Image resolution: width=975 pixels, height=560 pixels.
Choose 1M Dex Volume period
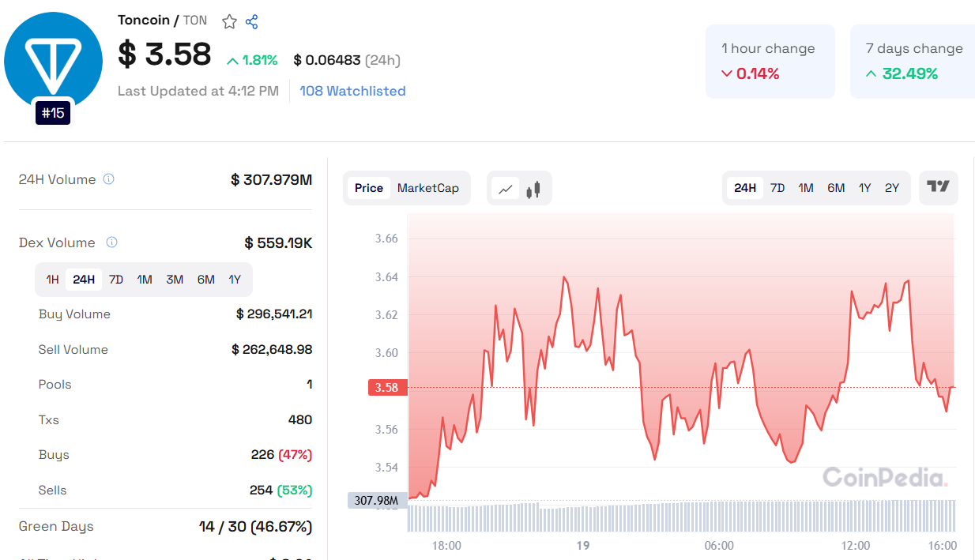tap(145, 280)
